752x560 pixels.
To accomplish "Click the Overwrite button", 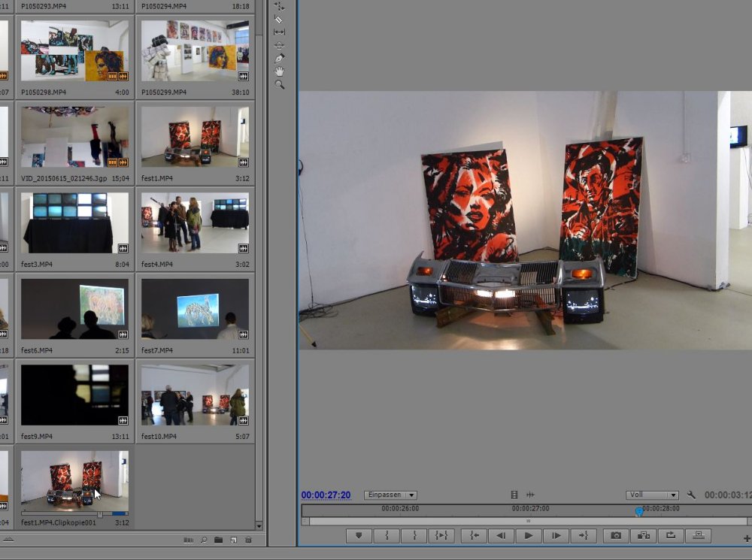I will 699,535.
